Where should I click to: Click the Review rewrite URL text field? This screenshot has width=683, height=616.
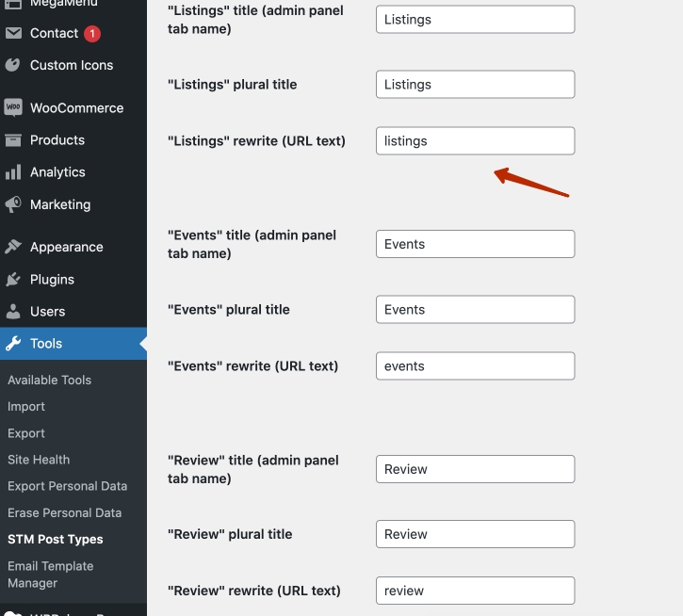pos(475,591)
